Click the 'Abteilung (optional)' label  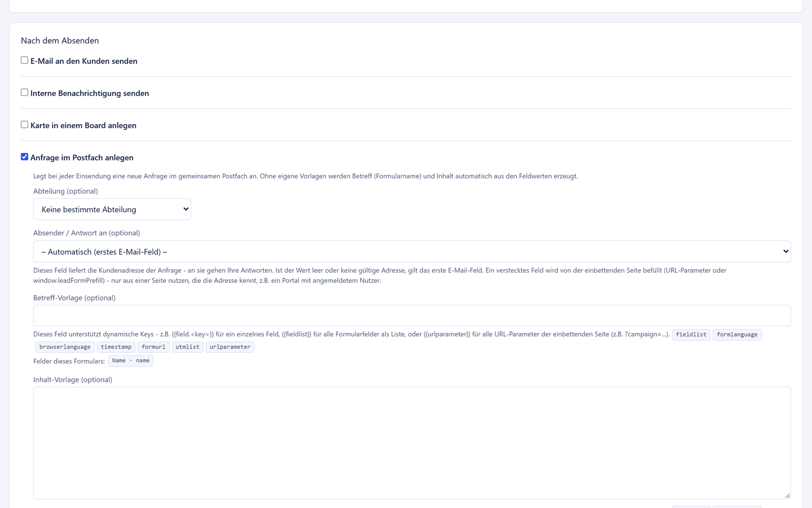click(65, 191)
